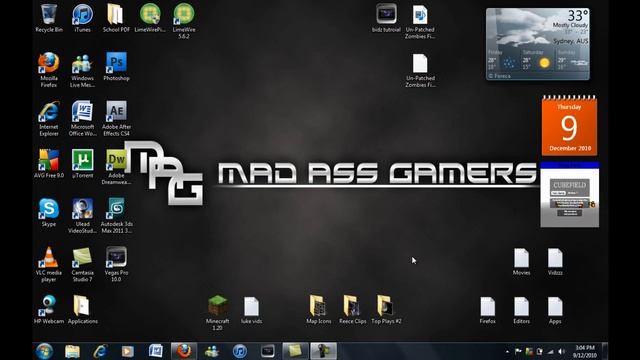Select the blank Un-Patched Zombies file icon
The width and height of the screenshot is (640, 360).
pyautogui.click(x=420, y=70)
